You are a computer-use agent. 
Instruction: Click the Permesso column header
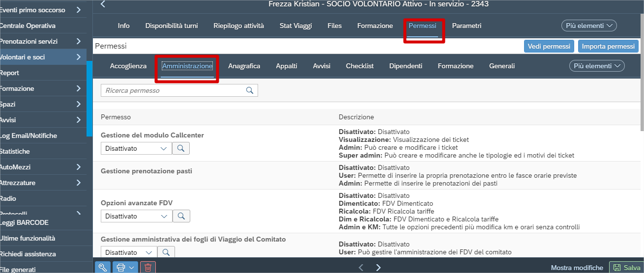click(116, 117)
